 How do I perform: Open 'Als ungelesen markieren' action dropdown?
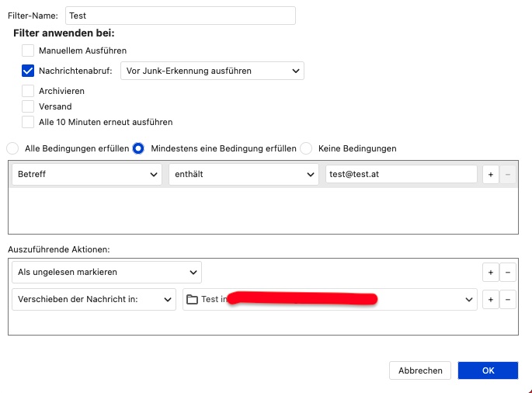tap(106, 273)
